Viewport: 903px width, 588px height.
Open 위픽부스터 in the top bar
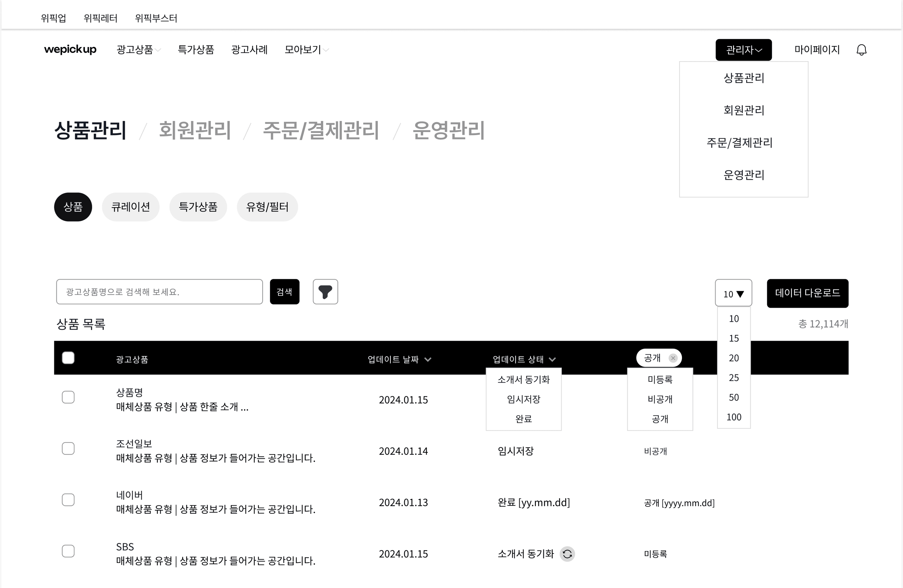click(156, 18)
